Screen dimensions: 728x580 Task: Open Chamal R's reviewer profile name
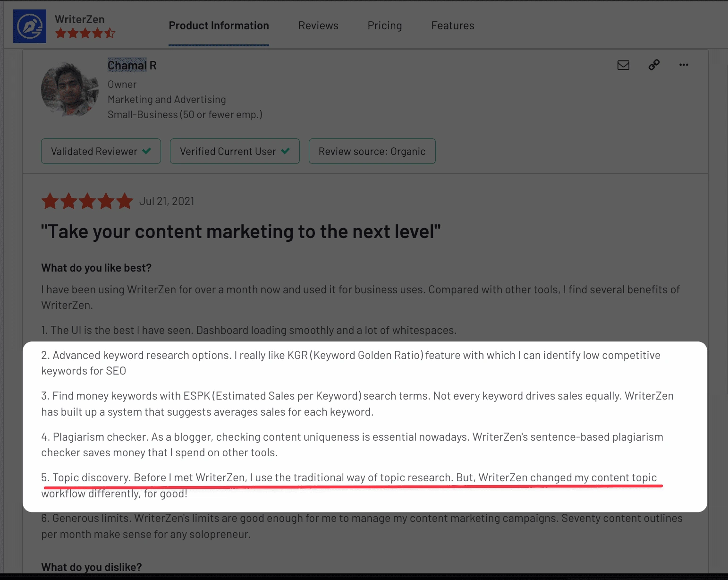coord(132,65)
